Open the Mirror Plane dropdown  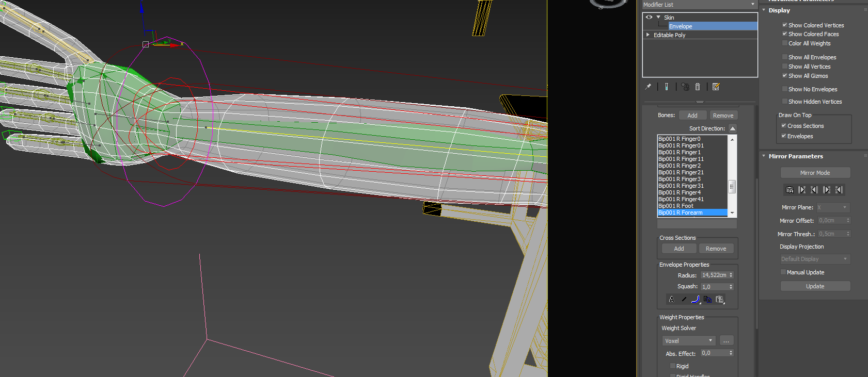[833, 207]
